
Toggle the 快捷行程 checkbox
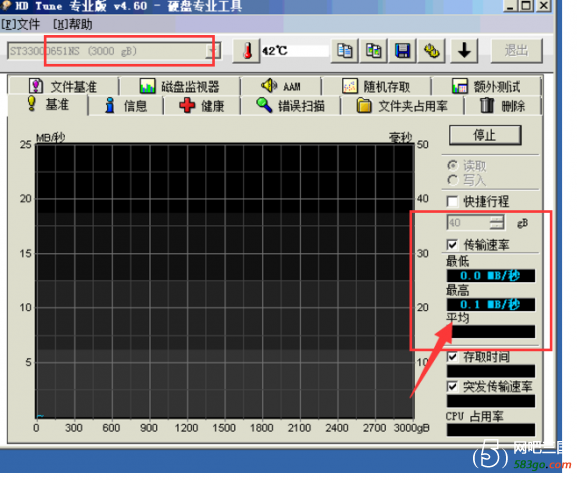point(452,201)
